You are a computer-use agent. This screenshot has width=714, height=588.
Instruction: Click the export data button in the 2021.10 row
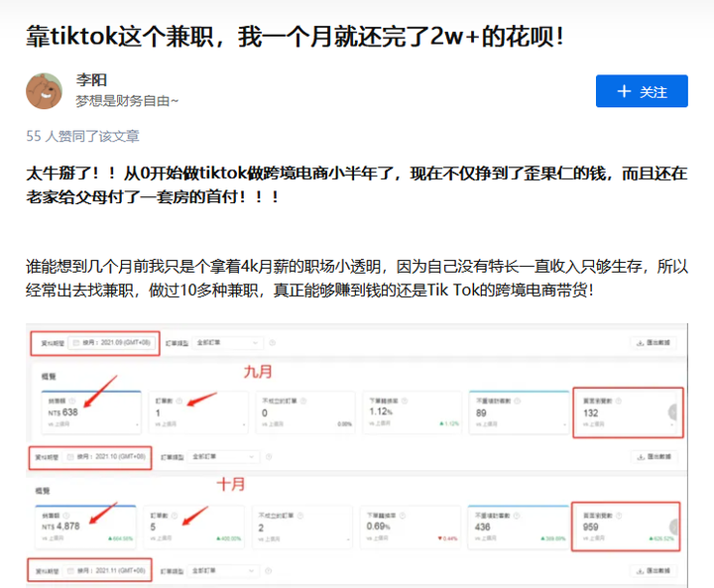pyautogui.click(x=654, y=456)
